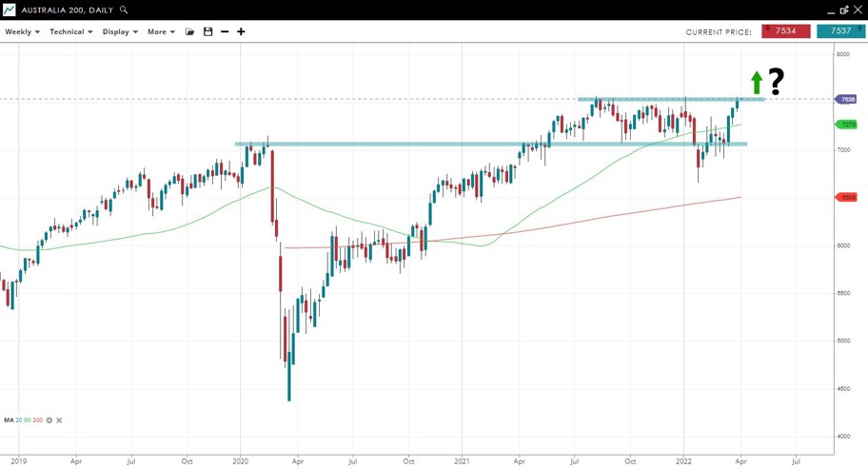The image size is (868, 469).
Task: Open the More menu
Action: (161, 31)
